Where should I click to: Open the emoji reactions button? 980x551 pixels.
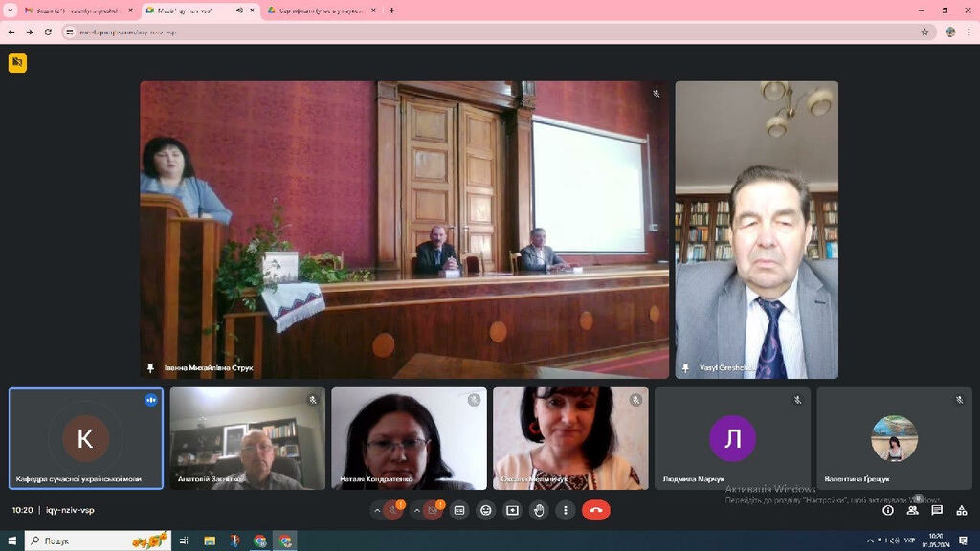486,511
